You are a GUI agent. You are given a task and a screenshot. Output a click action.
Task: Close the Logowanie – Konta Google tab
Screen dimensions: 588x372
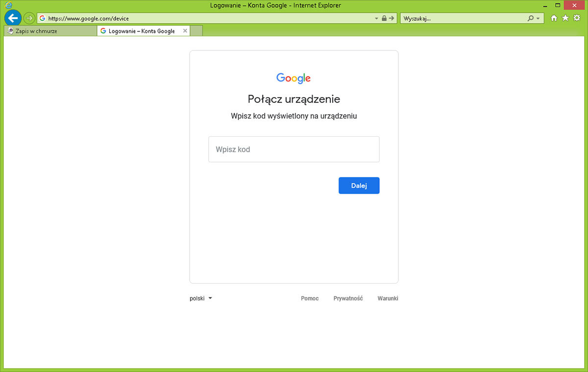click(185, 31)
